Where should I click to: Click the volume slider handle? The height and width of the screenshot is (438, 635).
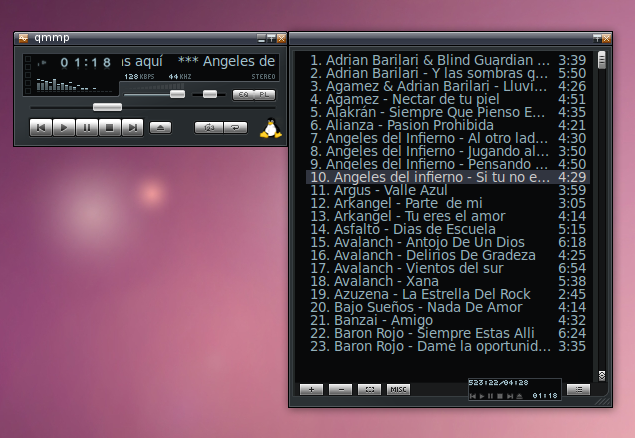pyautogui.click(x=177, y=94)
